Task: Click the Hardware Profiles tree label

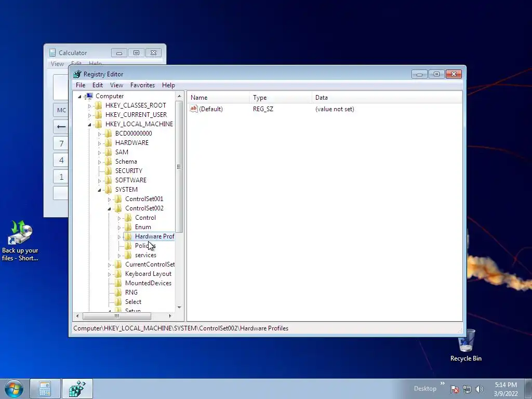Action: 154,236
